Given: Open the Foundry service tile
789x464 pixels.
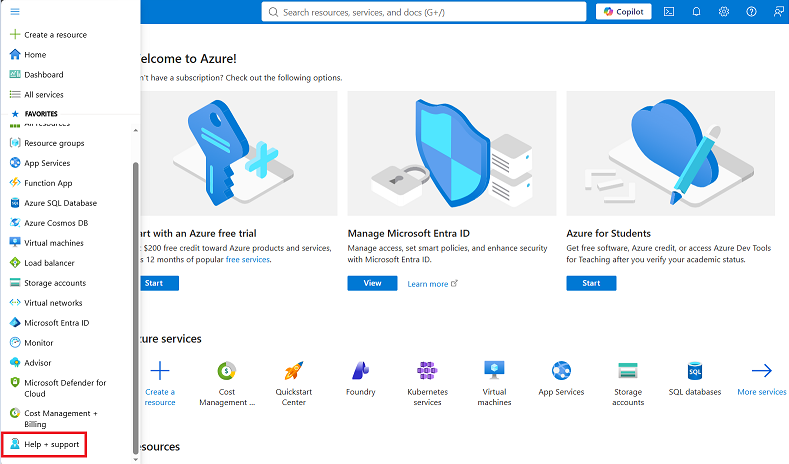Looking at the screenshot, I should [361, 379].
